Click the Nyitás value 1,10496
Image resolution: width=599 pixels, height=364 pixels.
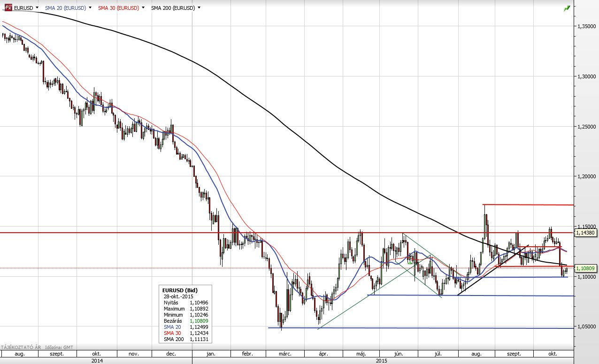coord(198,303)
